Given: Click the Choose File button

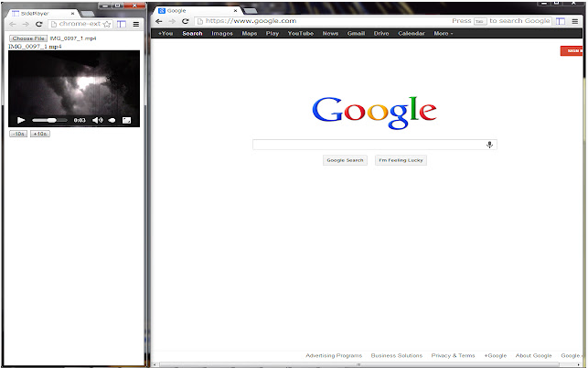Looking at the screenshot, I should tap(28, 38).
